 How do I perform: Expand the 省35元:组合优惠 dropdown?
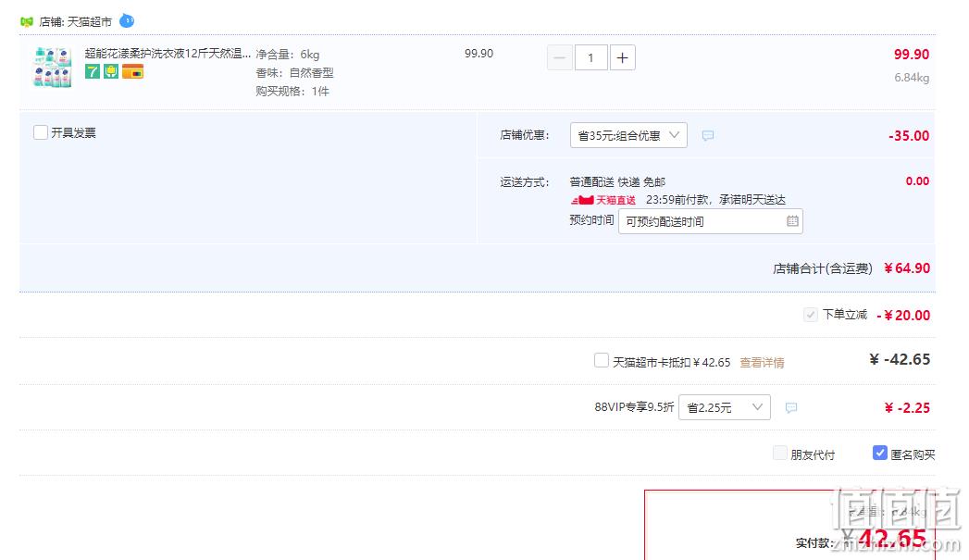pyautogui.click(x=628, y=135)
